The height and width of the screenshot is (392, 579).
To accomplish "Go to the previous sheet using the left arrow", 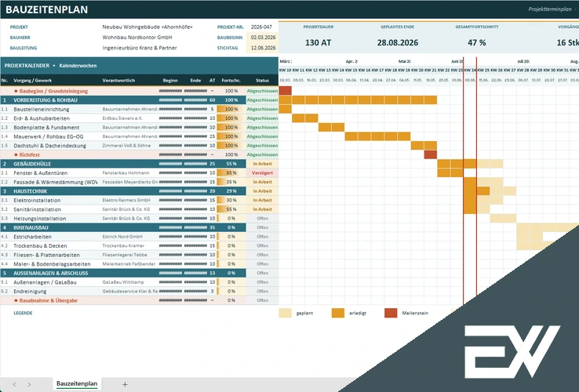I will pos(14,384).
